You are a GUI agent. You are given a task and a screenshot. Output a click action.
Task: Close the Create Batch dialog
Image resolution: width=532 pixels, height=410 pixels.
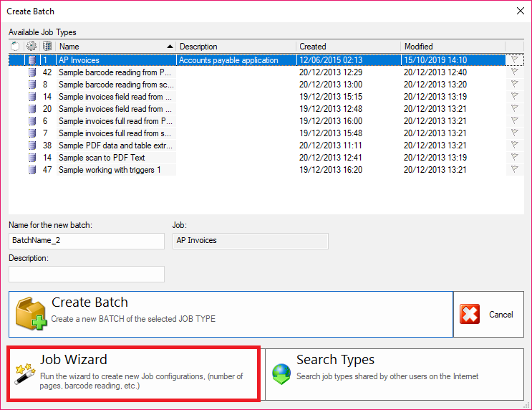[519, 11]
